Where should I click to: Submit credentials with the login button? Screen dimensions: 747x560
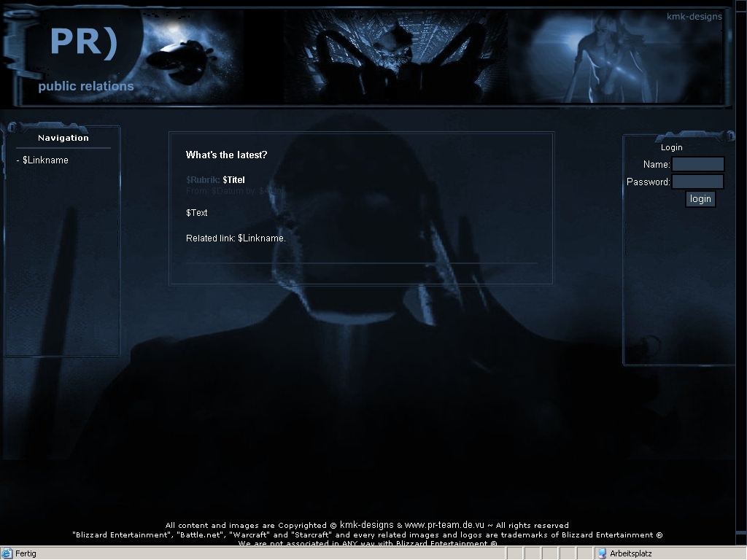(x=700, y=198)
